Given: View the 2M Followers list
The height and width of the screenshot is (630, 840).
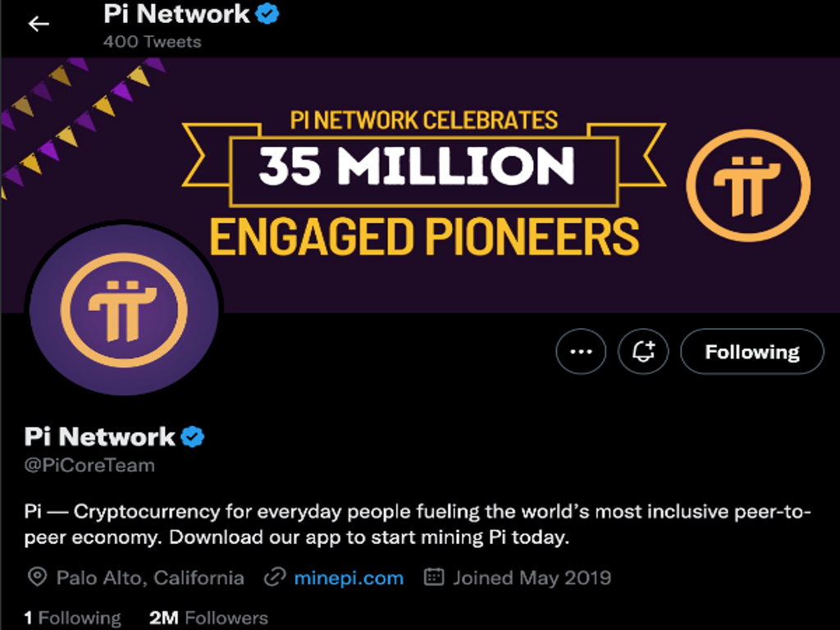Looking at the screenshot, I should click(x=208, y=618).
